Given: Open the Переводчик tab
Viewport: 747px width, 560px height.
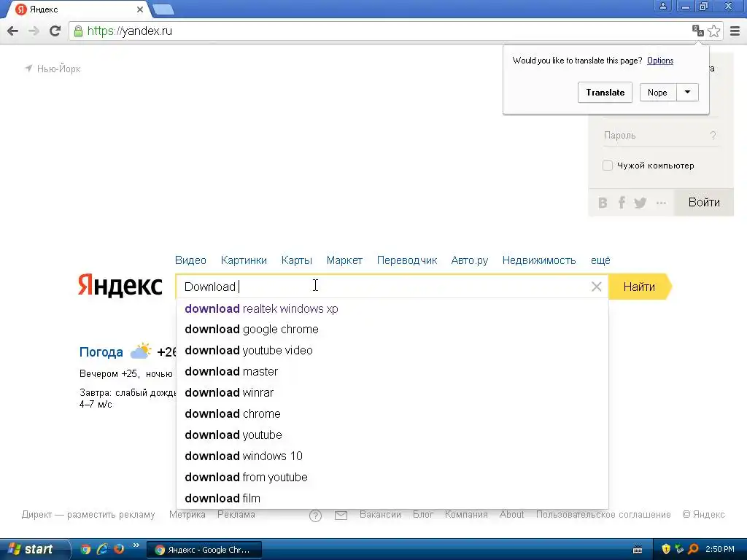Looking at the screenshot, I should click(x=407, y=260).
